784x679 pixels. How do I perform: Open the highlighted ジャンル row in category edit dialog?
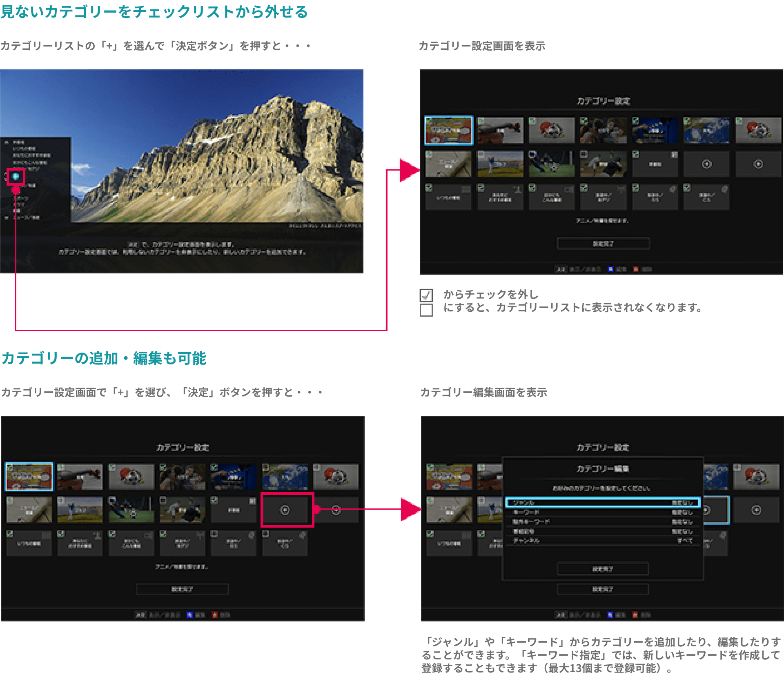pyautogui.click(x=602, y=502)
